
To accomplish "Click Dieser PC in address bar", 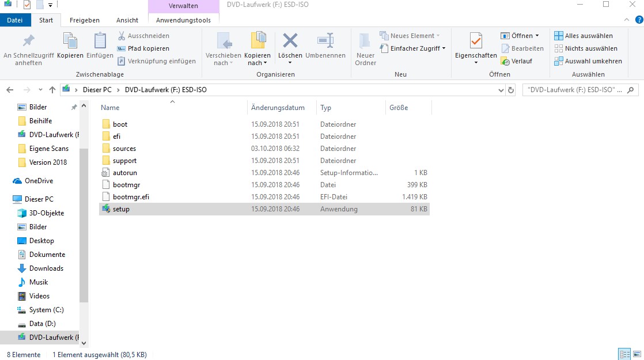I will 97,90.
